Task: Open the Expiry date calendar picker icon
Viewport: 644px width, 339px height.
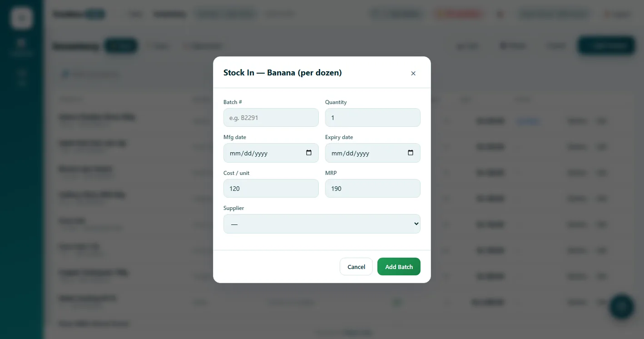Action: [x=411, y=153]
